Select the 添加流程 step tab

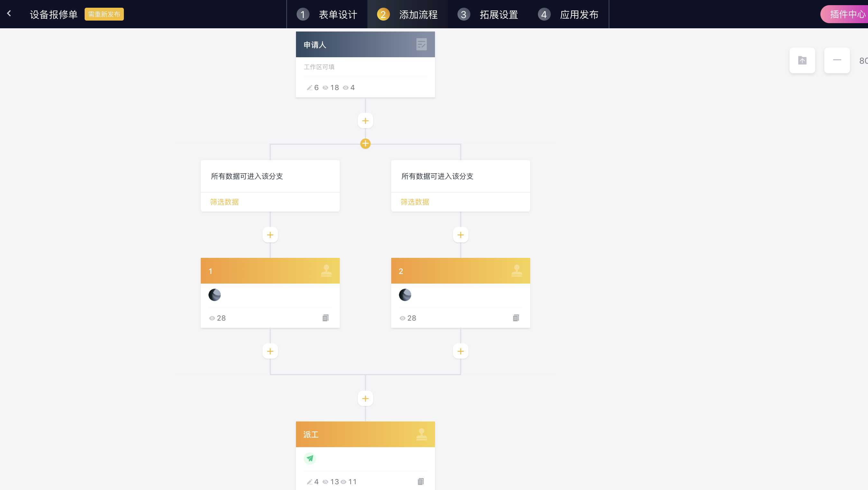pyautogui.click(x=407, y=14)
